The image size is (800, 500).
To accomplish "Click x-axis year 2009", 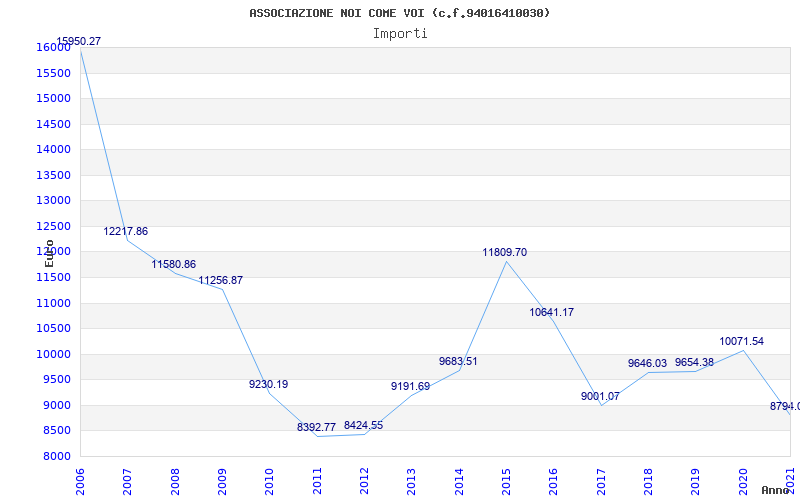I will [x=222, y=482].
